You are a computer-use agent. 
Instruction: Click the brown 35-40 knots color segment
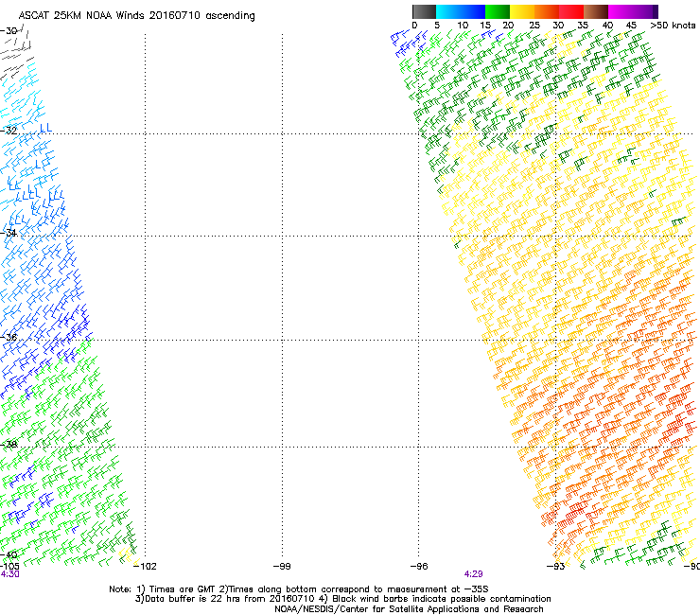tap(596, 11)
